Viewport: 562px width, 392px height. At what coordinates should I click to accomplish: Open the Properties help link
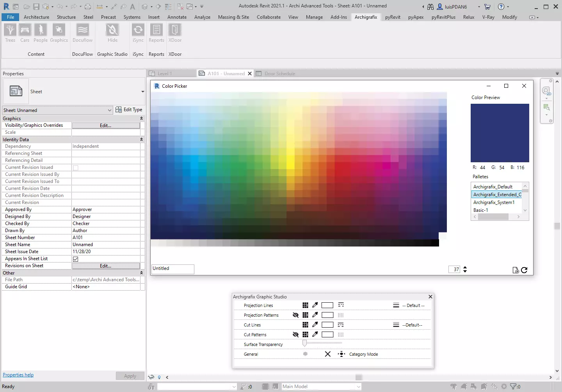tap(18, 375)
